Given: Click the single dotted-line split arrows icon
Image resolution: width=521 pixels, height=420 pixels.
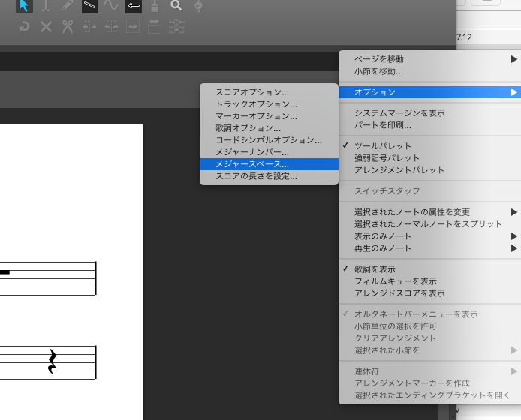Looking at the screenshot, I should click(x=90, y=27).
